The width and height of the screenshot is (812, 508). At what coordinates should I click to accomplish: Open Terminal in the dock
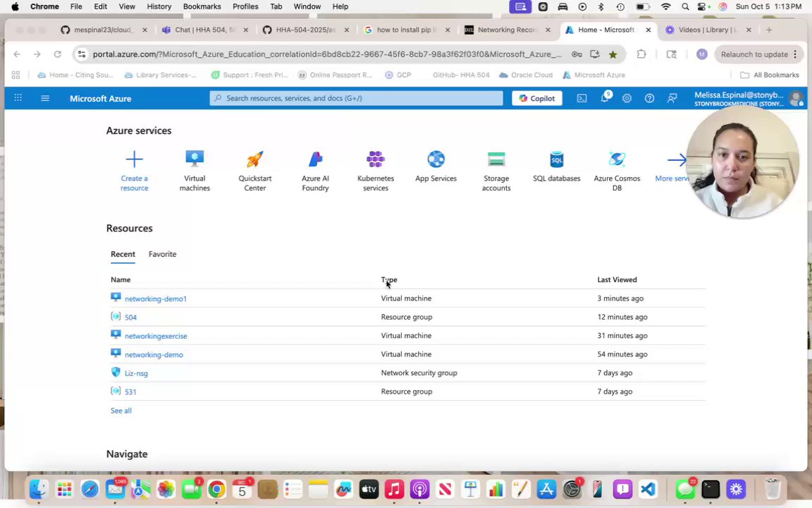[x=710, y=488]
